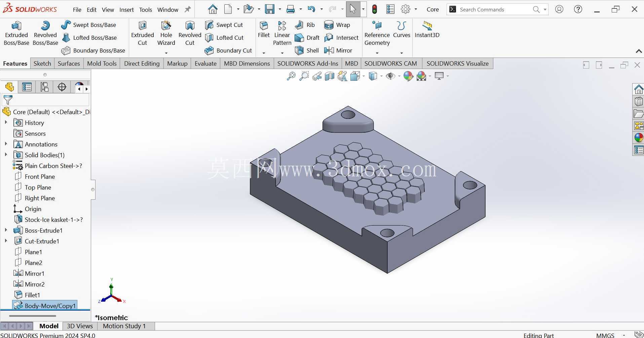Open the Curves tool

[402, 30]
